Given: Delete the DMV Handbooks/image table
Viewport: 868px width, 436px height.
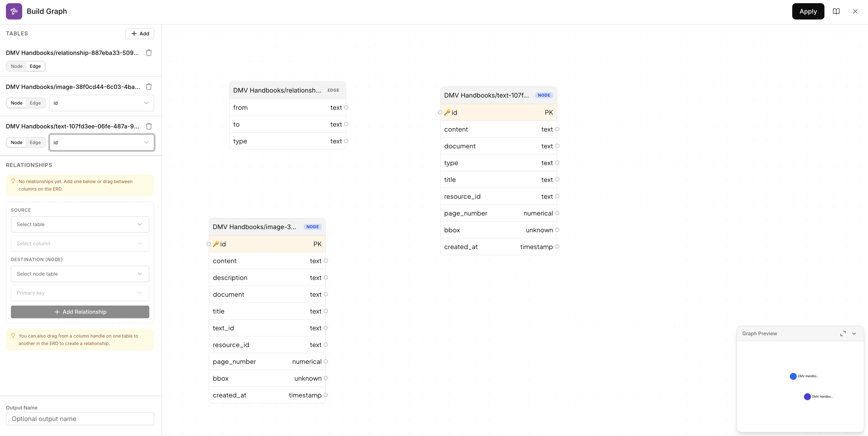Looking at the screenshot, I should pos(149,87).
